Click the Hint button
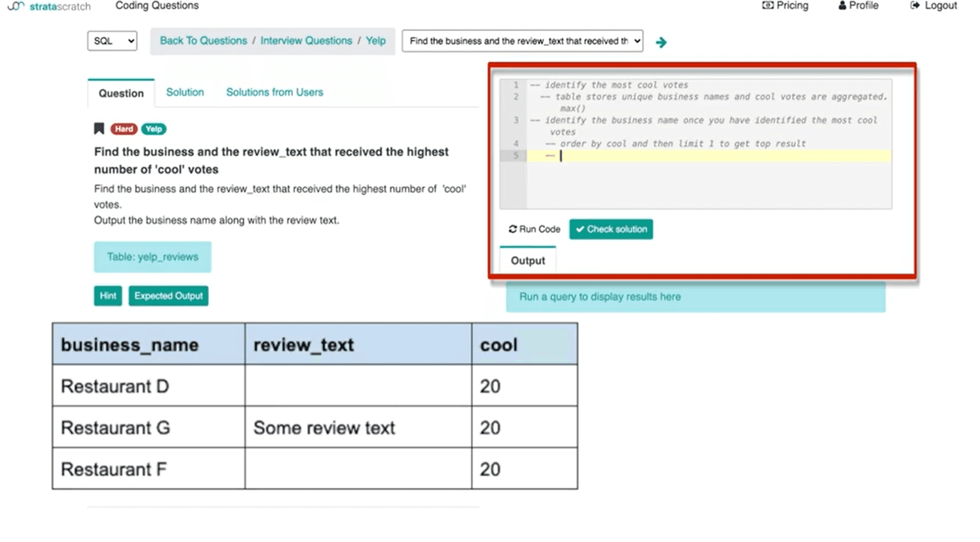This screenshot has height=542, width=980. pyautogui.click(x=107, y=295)
